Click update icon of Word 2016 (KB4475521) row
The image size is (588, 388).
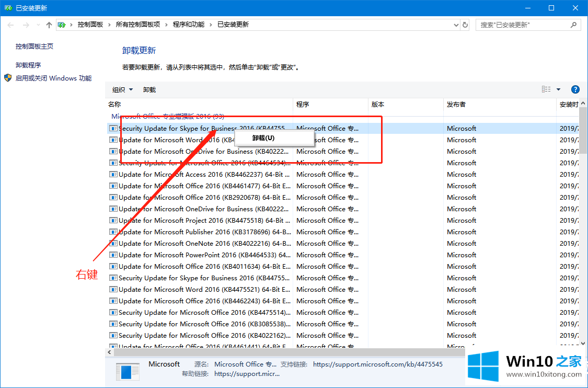(x=113, y=289)
